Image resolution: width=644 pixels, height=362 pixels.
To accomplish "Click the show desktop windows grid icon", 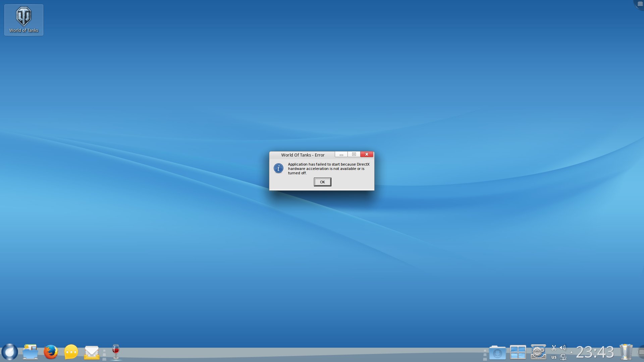I will pos(518,352).
